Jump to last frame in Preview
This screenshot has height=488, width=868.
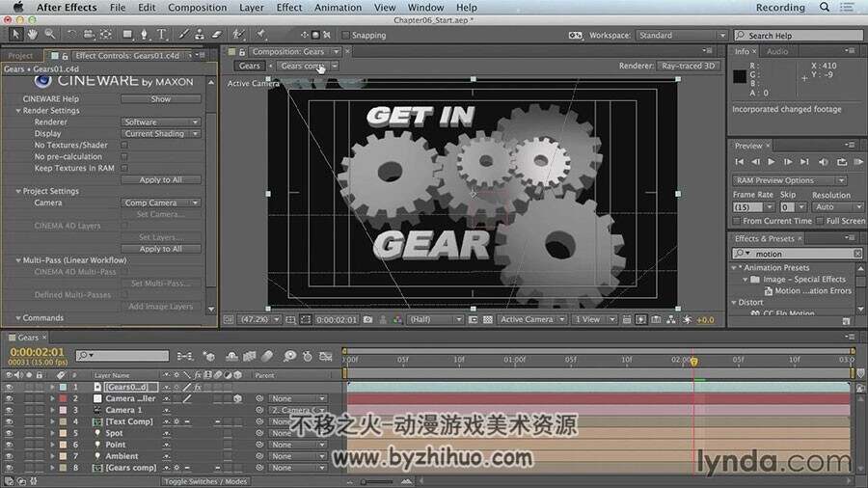(804, 162)
